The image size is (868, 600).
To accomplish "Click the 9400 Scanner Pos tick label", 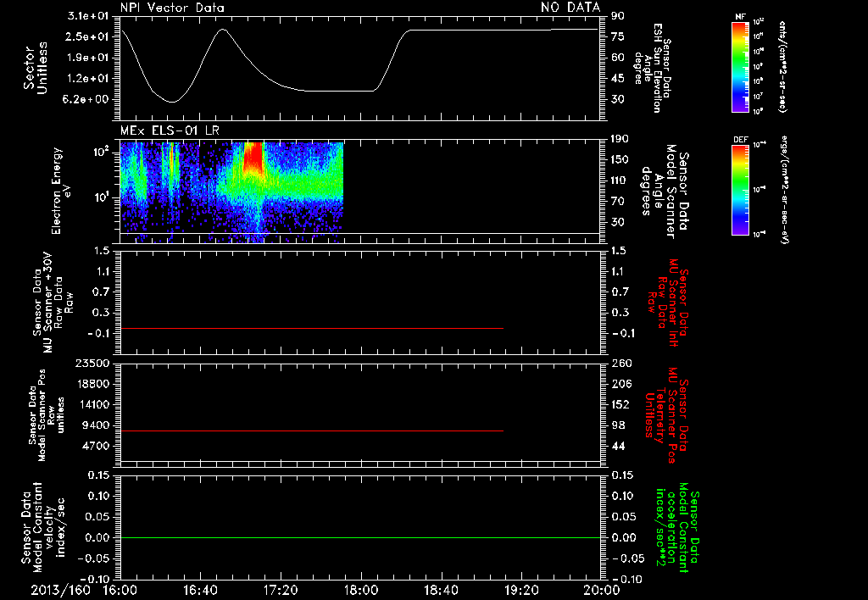I will [x=95, y=425].
